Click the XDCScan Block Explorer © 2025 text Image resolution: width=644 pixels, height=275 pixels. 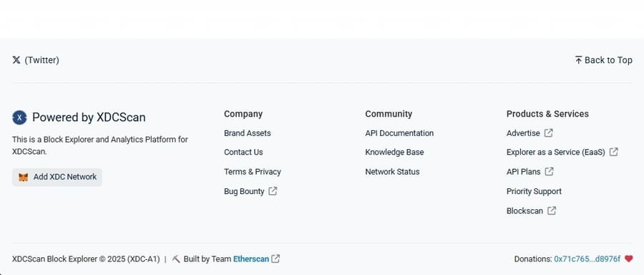(x=86, y=259)
